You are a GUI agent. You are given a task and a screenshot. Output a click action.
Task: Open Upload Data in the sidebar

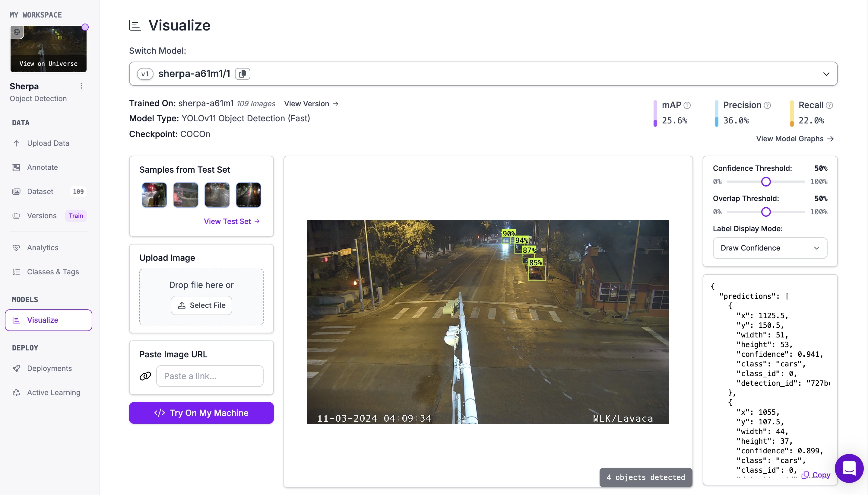click(x=48, y=143)
